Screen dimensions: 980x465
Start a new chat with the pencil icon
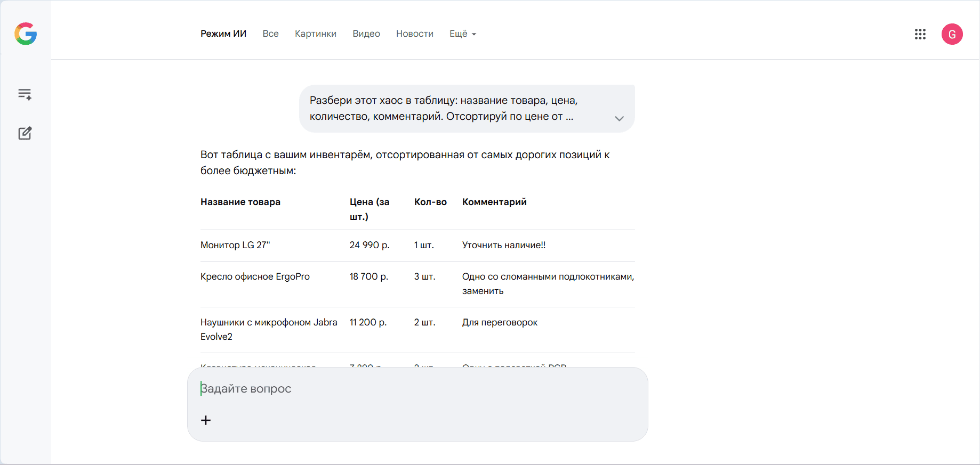25,133
